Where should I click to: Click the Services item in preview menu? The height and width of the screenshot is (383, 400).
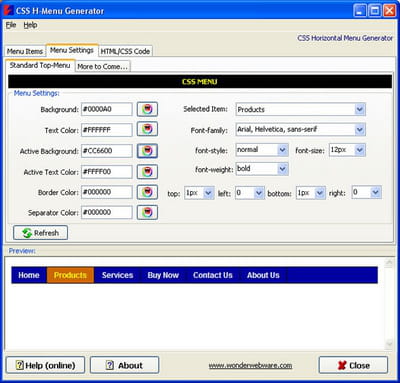pos(117,275)
